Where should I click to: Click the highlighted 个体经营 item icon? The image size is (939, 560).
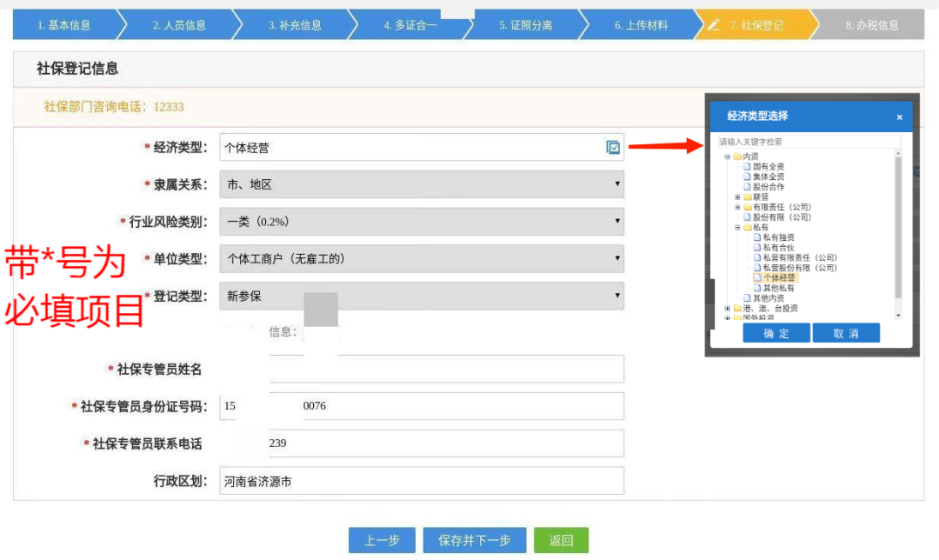click(757, 277)
